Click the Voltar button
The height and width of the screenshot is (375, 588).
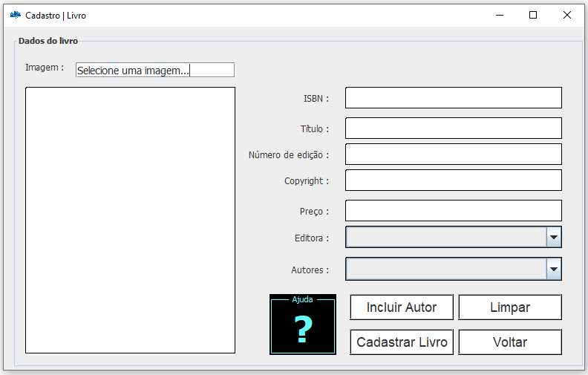point(510,342)
